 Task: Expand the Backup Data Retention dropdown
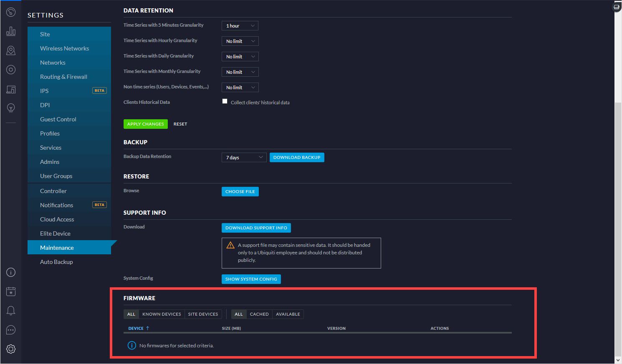(244, 158)
